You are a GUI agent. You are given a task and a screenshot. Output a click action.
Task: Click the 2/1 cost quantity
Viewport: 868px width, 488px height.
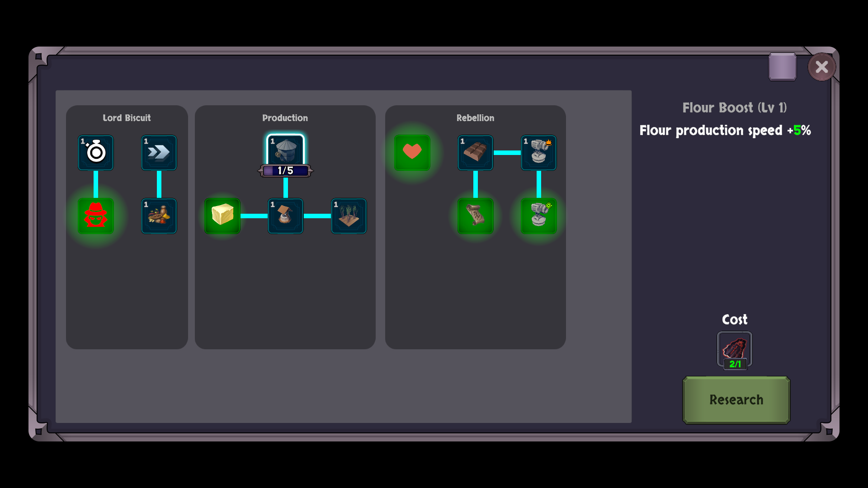click(736, 364)
